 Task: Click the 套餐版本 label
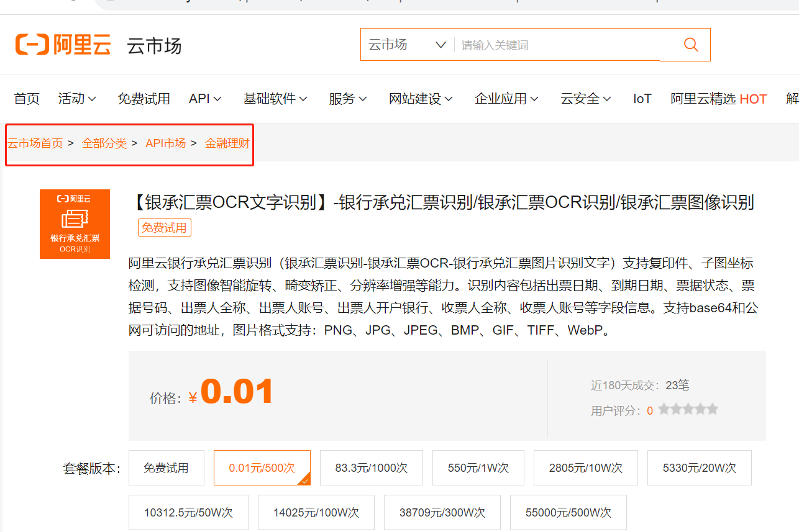coord(92,469)
